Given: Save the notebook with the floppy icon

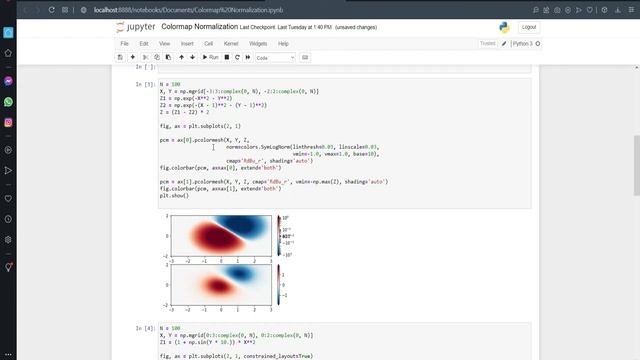Looking at the screenshot, I should click(x=120, y=58).
